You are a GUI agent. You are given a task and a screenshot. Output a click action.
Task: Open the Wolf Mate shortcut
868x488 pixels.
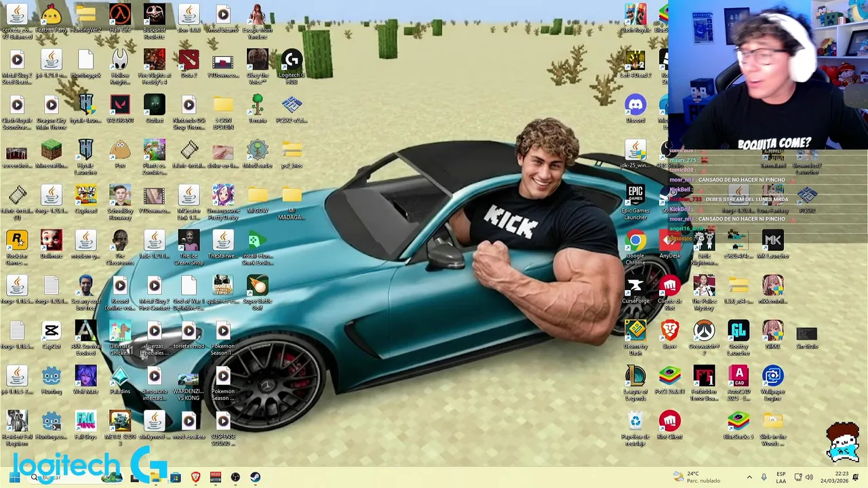tap(85, 380)
